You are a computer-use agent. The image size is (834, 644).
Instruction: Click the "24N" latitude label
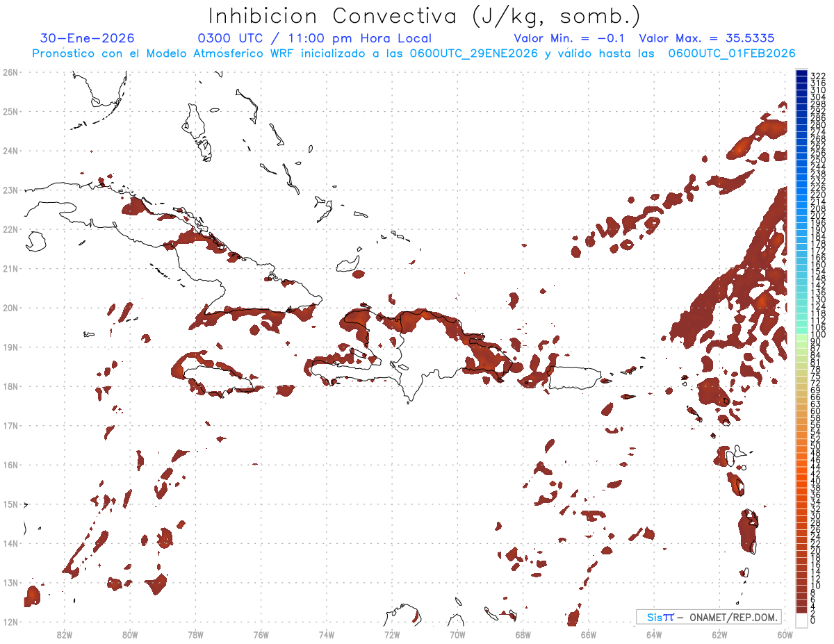click(x=10, y=151)
